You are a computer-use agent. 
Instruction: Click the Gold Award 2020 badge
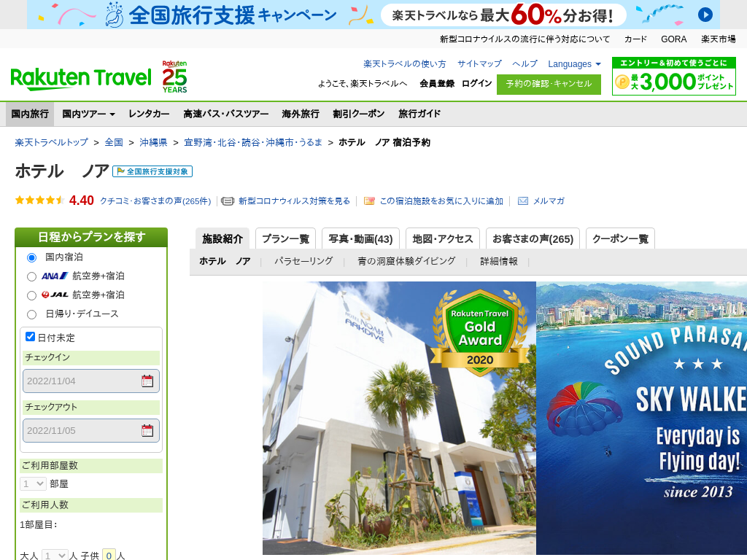[x=480, y=332]
